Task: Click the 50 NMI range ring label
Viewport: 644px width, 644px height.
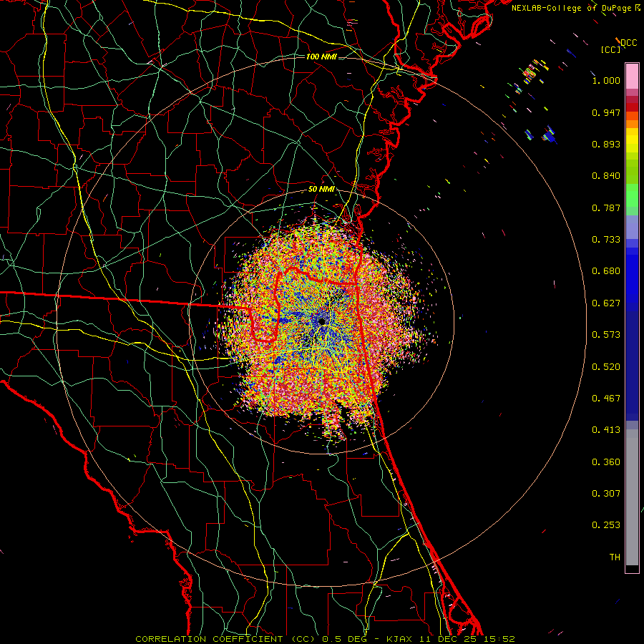Action: 321,190
